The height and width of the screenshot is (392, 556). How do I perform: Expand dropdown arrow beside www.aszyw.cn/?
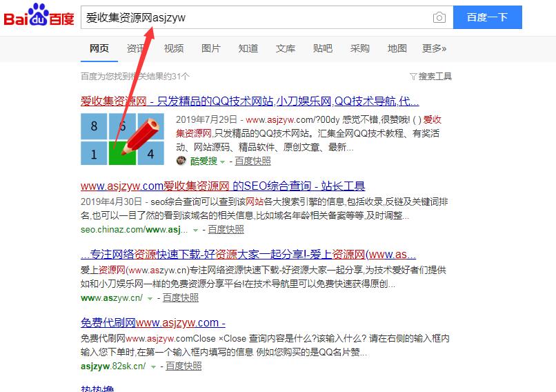coord(150,299)
